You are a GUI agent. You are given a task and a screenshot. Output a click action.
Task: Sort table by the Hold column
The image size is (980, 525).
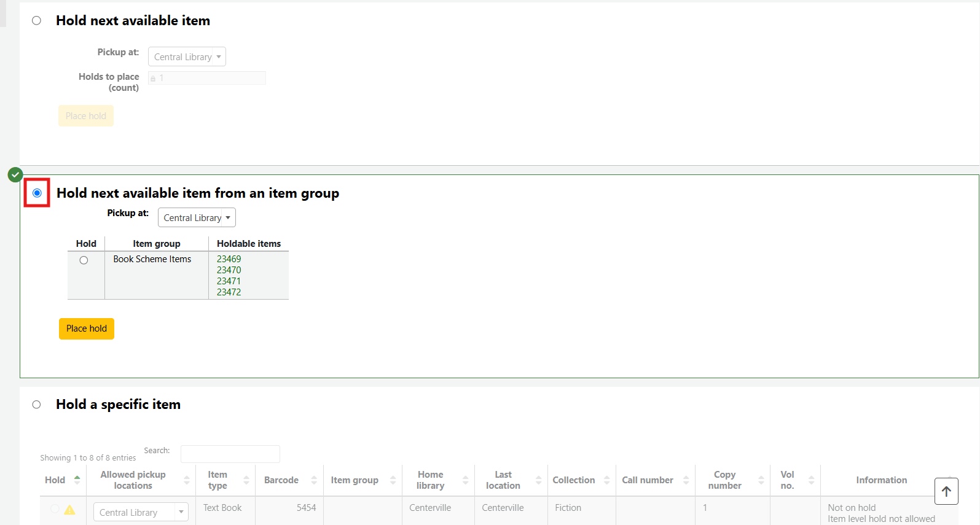(x=63, y=480)
